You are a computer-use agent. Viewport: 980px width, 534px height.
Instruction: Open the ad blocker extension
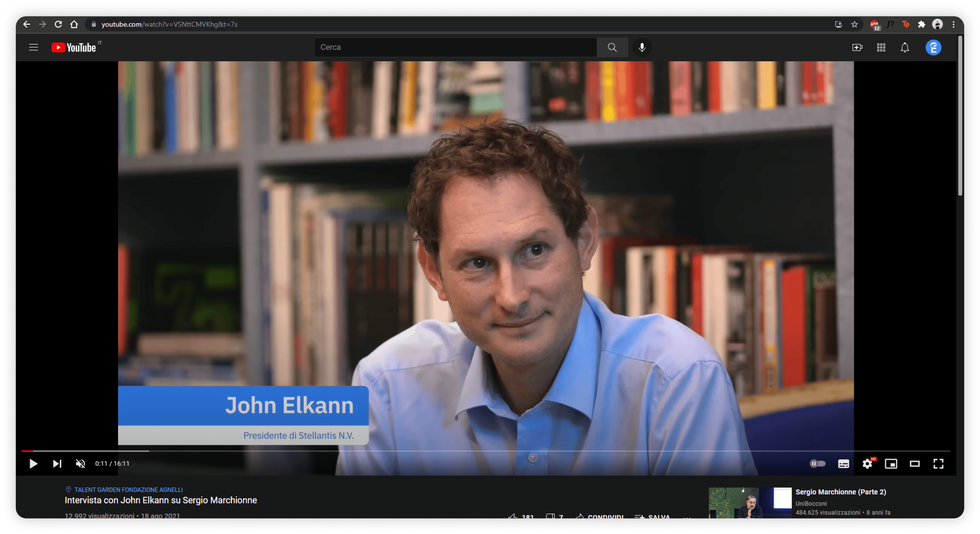[x=874, y=25]
